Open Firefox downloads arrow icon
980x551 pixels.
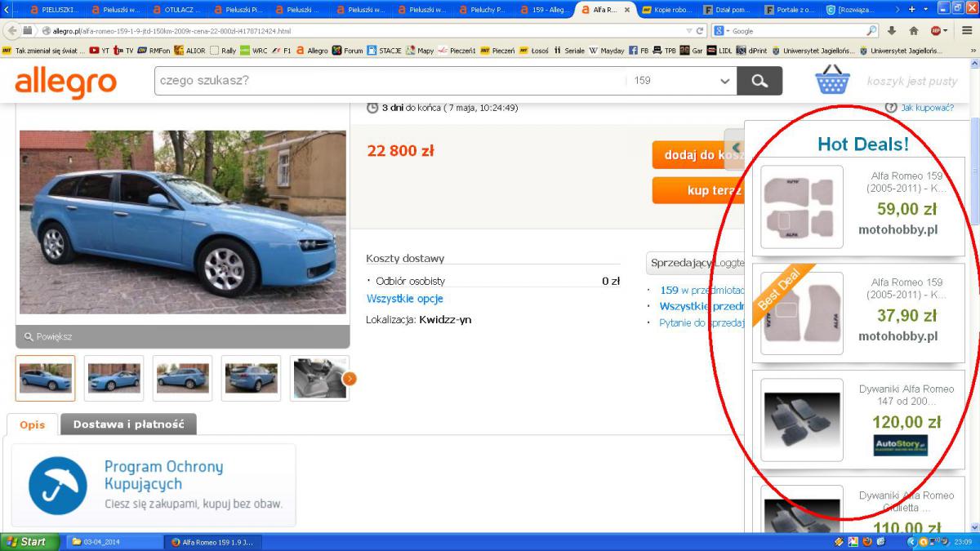(x=892, y=31)
